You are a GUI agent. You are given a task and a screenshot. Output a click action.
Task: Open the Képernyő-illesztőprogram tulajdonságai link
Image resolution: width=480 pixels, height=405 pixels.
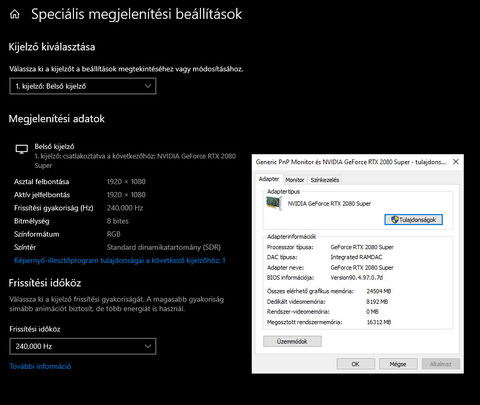[x=120, y=260]
